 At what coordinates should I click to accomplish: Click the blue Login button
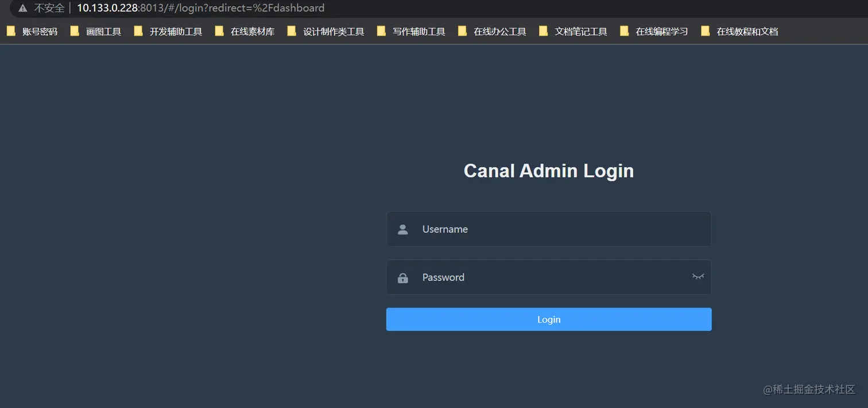click(x=548, y=319)
